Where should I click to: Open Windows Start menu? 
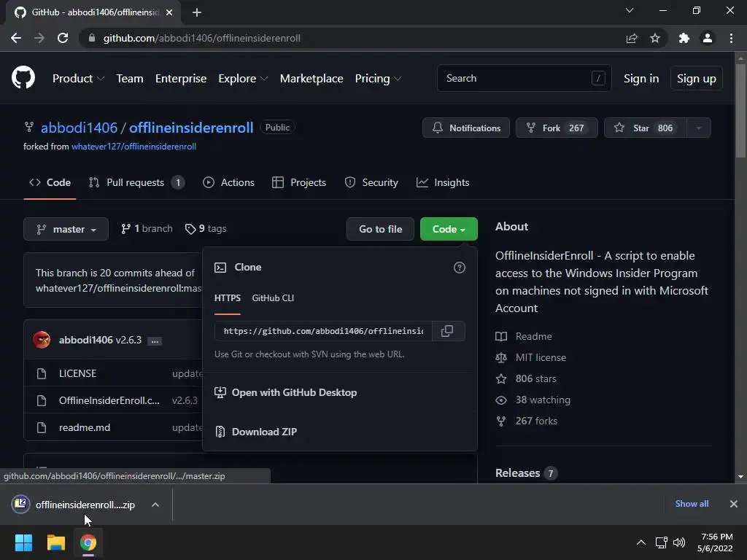point(23,542)
